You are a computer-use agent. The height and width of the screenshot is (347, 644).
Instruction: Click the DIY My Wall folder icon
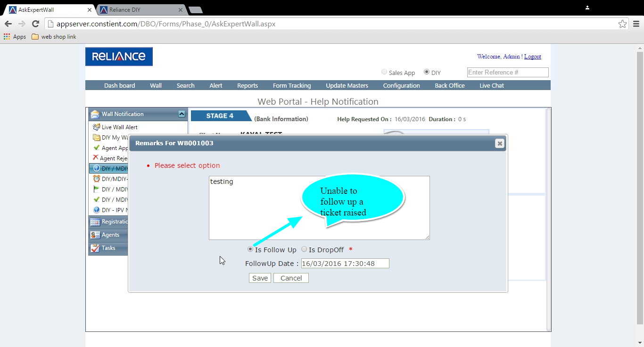click(97, 138)
